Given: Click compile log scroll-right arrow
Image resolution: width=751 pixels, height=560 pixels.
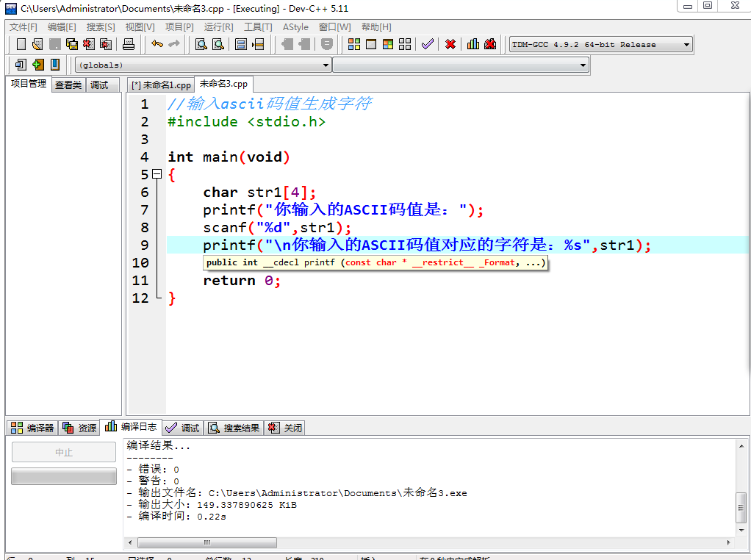Looking at the screenshot, I should 728,542.
